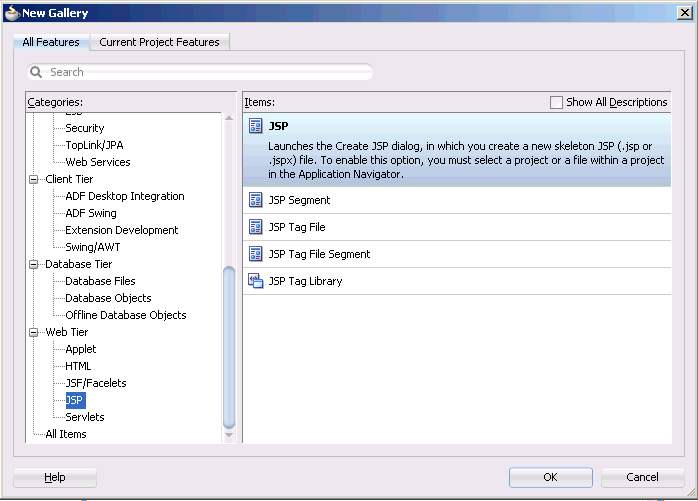Select the Web Tier category
698x501 pixels.
[67, 332]
